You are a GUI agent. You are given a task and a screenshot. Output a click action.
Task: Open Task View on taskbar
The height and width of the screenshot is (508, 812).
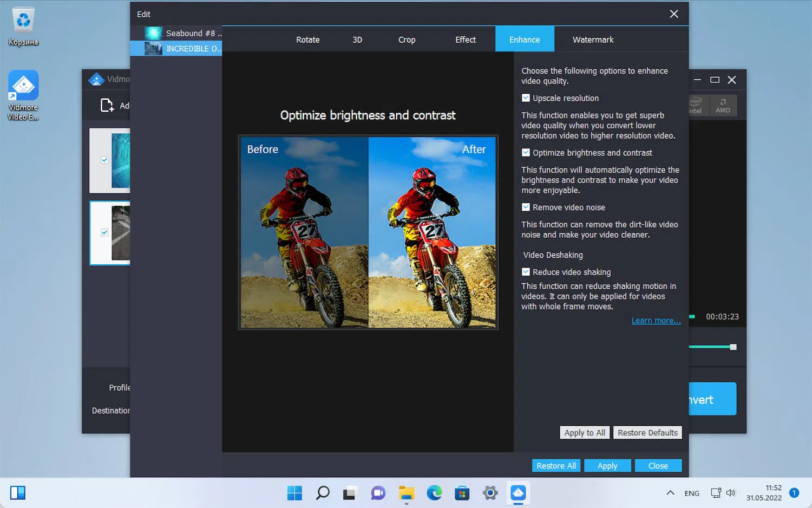point(350,493)
